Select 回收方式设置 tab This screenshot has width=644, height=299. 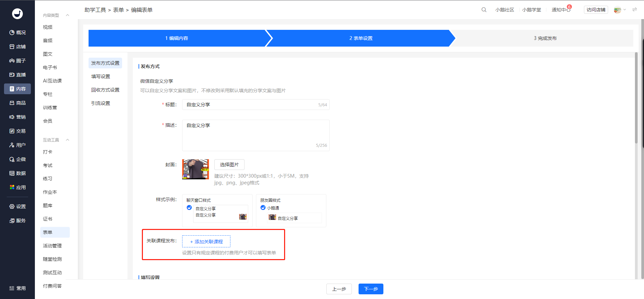[x=105, y=90]
